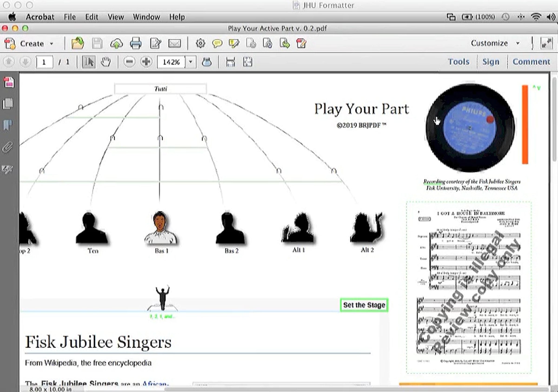Click the email envelope icon

point(175,44)
